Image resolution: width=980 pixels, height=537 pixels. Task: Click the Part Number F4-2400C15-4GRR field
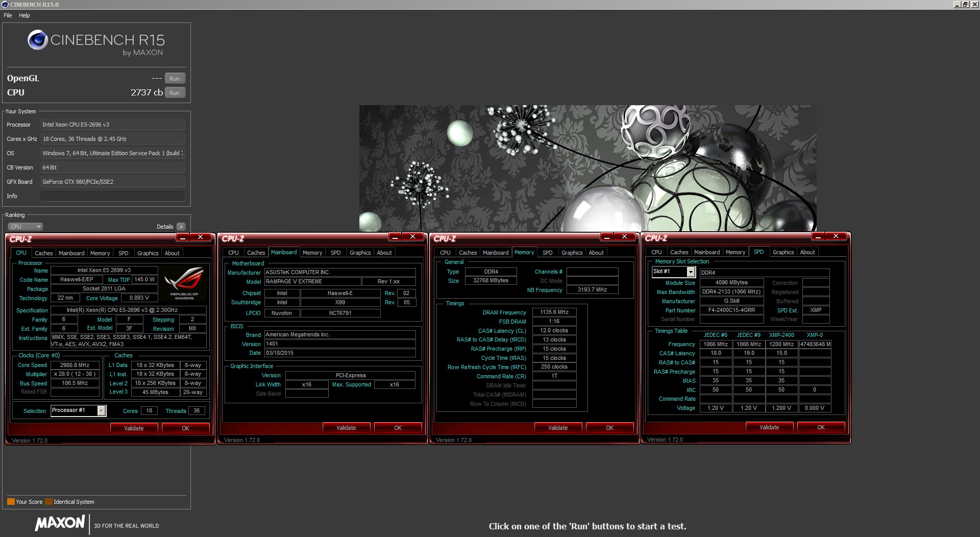(731, 310)
